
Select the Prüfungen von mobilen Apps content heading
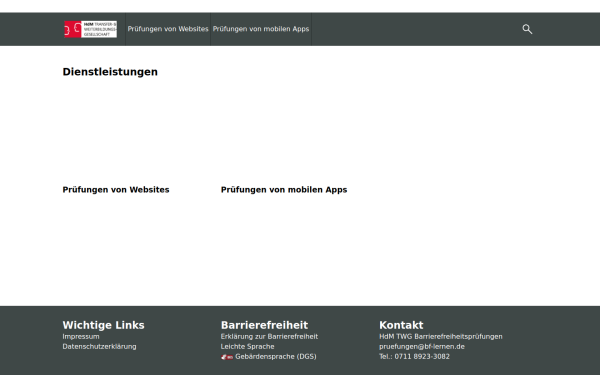click(284, 190)
